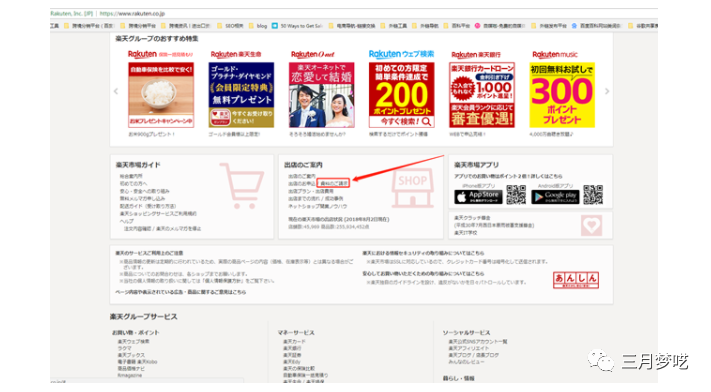
Task: Open 電子書籍 楽天Kobo link
Action: [x=137, y=362]
